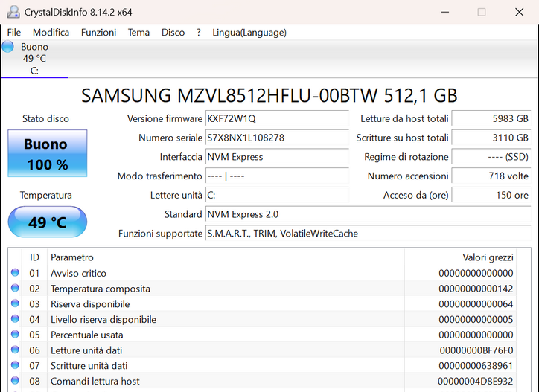
Task: Close the CrystalDiskInfo window
Action: 519,12
